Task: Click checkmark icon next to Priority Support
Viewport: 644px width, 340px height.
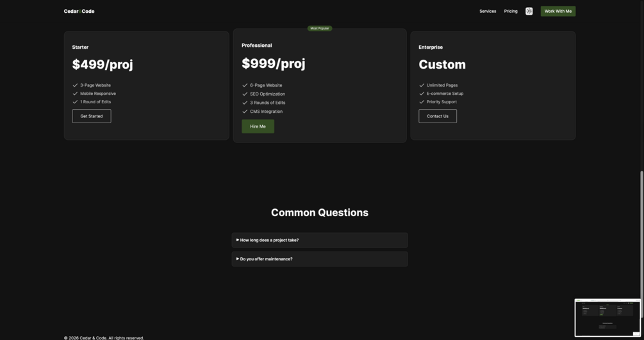Action: (422, 101)
